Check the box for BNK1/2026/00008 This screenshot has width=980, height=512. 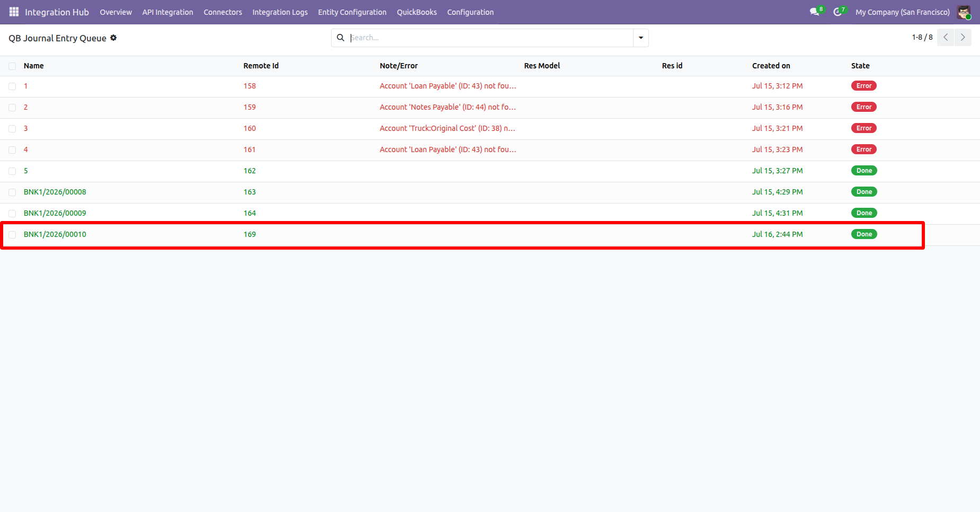(x=12, y=192)
